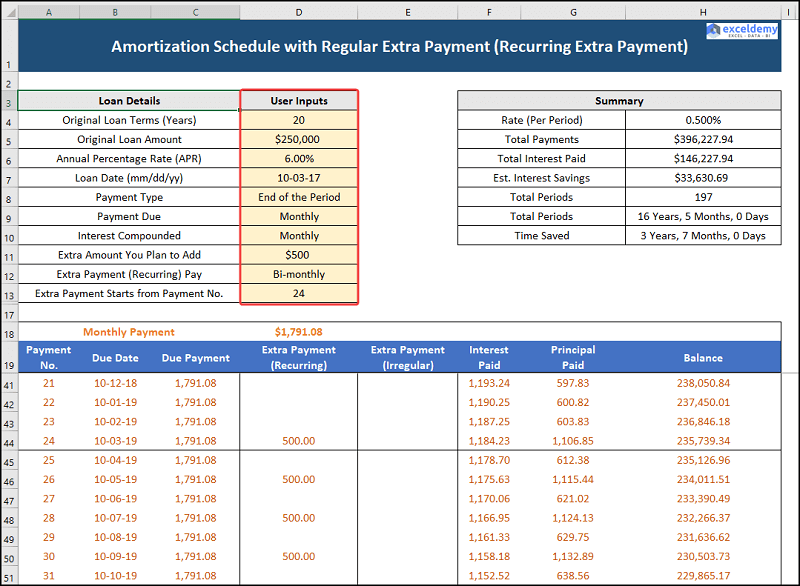Select column E header
The width and height of the screenshot is (800, 586).
coord(408,12)
